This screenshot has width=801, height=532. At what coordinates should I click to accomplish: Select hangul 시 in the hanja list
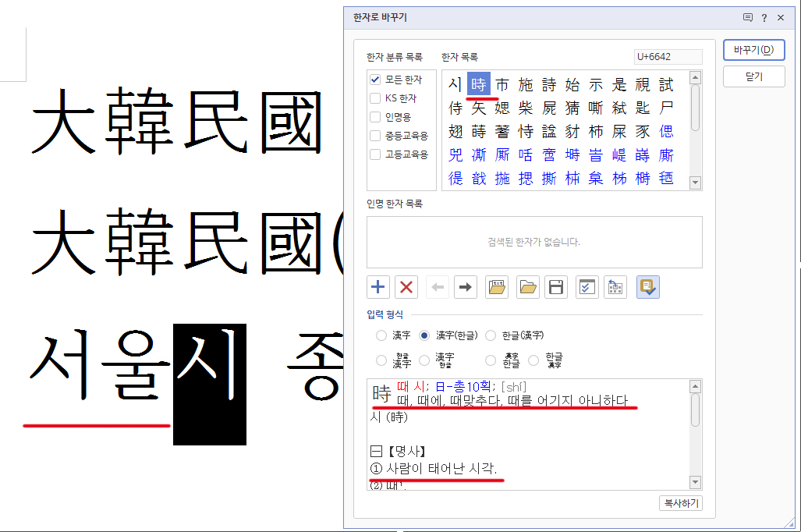pos(455,84)
